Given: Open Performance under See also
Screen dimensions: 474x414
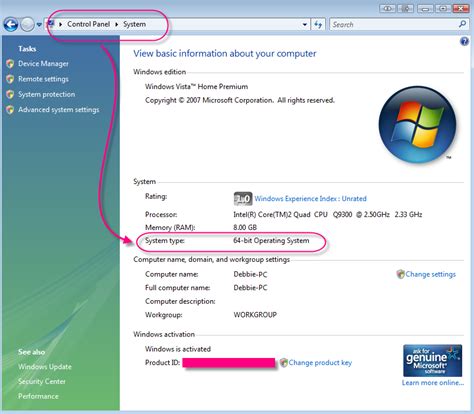Looking at the screenshot, I should [x=38, y=396].
